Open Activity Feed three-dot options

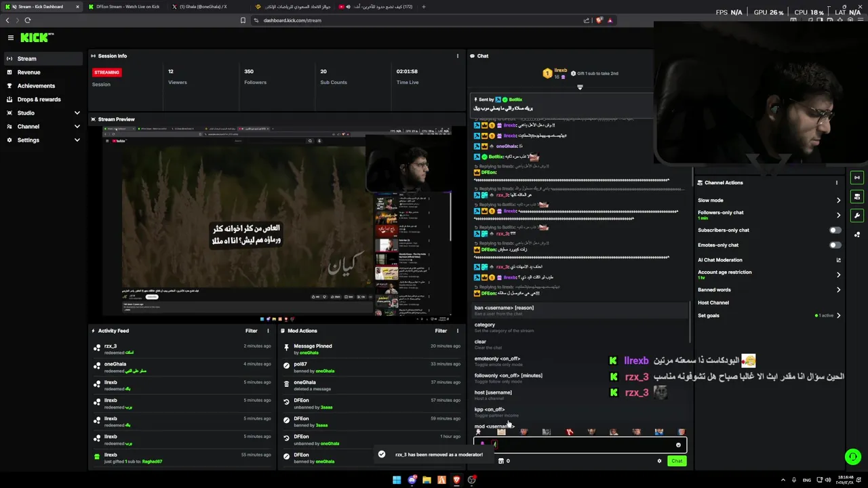tap(268, 331)
